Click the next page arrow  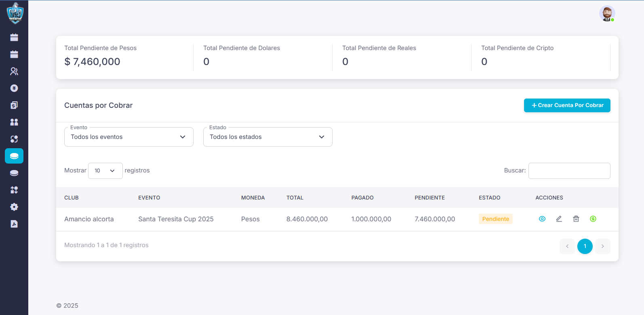point(602,246)
